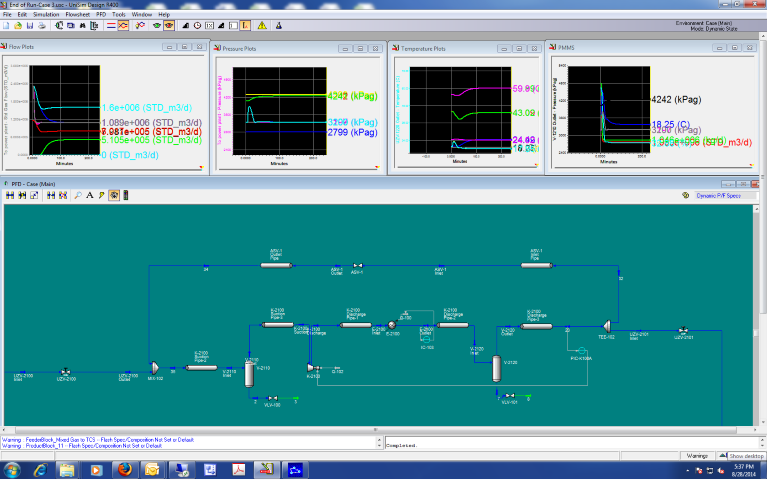
Task: Select the text 'A' tool in PFD toolbar
Action: 89,196
